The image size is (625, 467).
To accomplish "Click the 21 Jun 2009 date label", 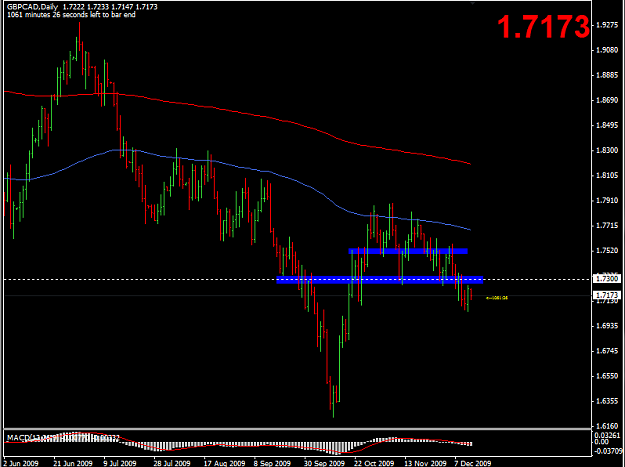I will click(73, 463).
